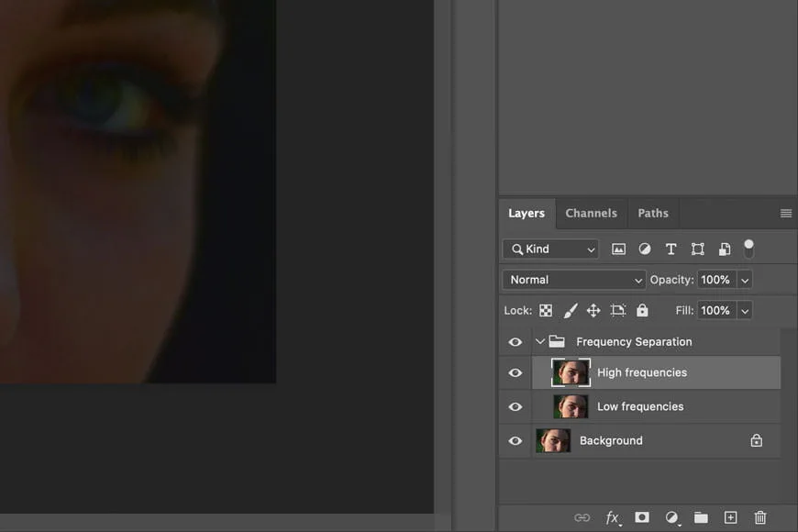The height and width of the screenshot is (532, 798).
Task: Prevent auto-nesting artboard lock icon
Action: 618,310
